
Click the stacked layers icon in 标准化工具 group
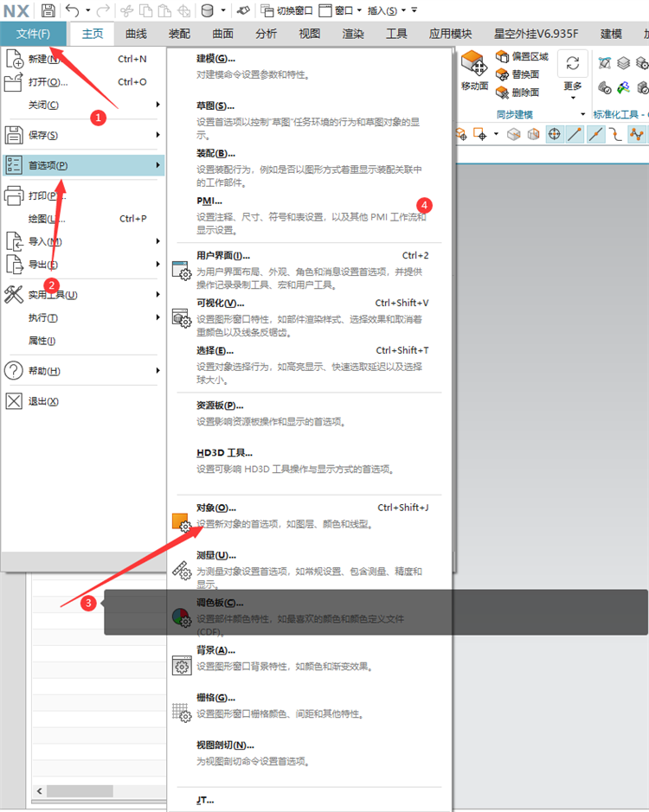click(624, 63)
